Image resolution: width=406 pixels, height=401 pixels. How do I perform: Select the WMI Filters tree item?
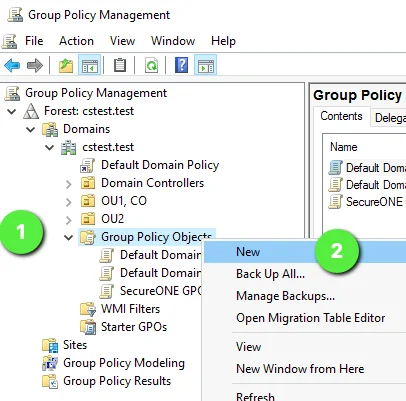tap(130, 309)
